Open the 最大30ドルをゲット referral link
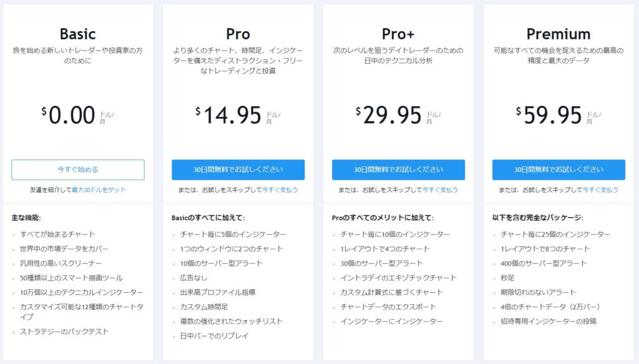 [99, 189]
